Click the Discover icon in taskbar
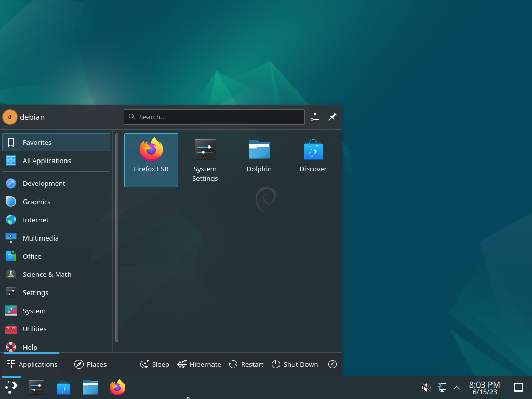The image size is (532, 399). 63,388
